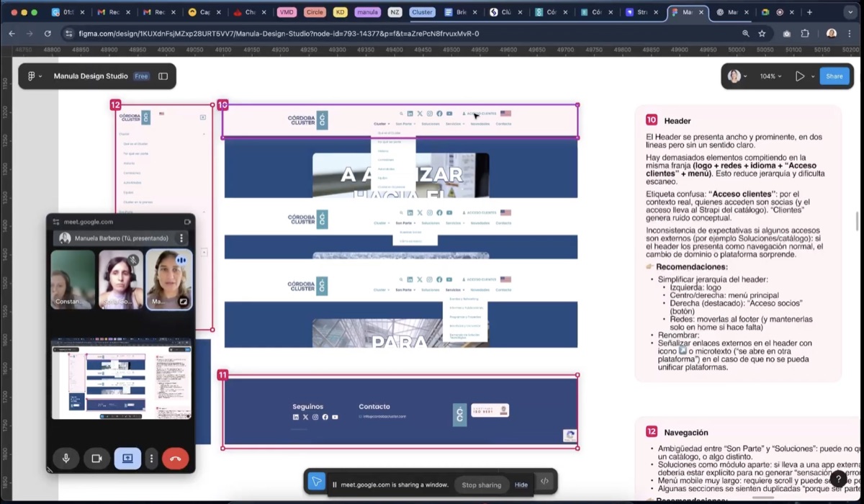Mute microphone in Meet popup
This screenshot has height=504, width=864.
pos(66,459)
